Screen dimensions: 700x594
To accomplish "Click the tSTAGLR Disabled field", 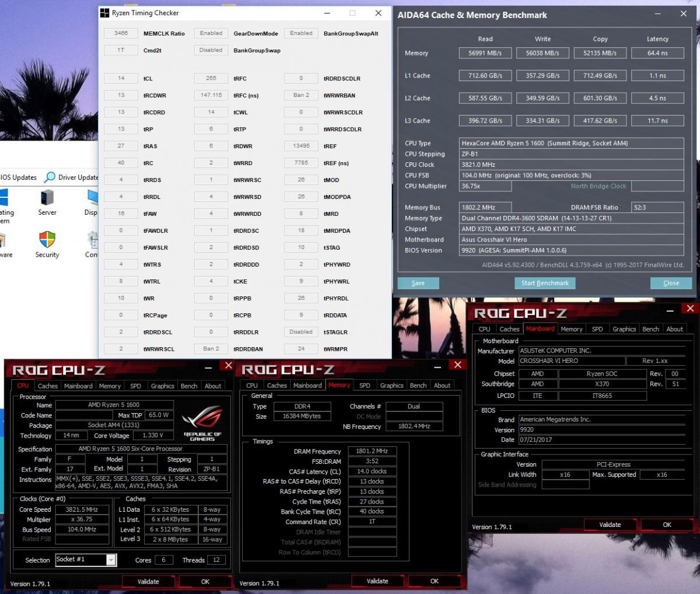I will (301, 332).
